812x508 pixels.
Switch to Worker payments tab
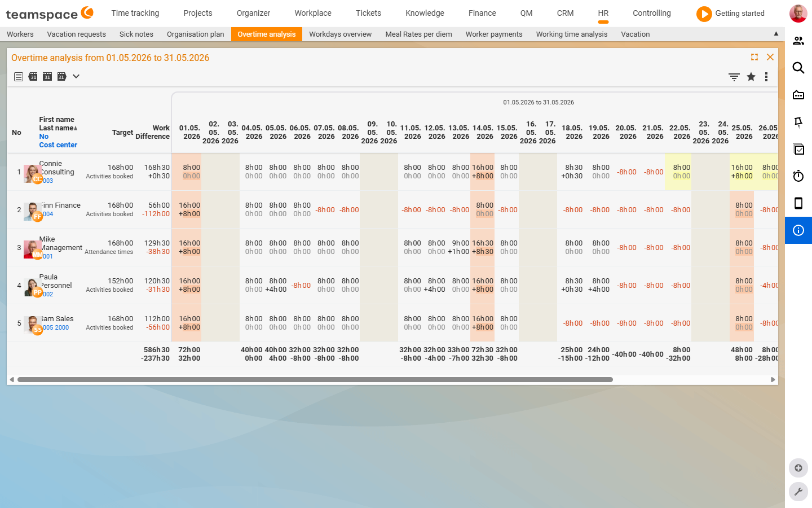click(x=494, y=34)
